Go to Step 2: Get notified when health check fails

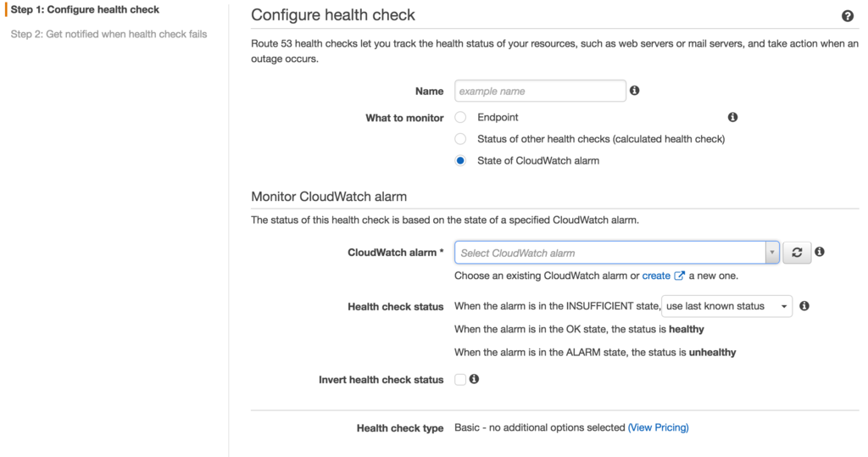click(x=108, y=34)
